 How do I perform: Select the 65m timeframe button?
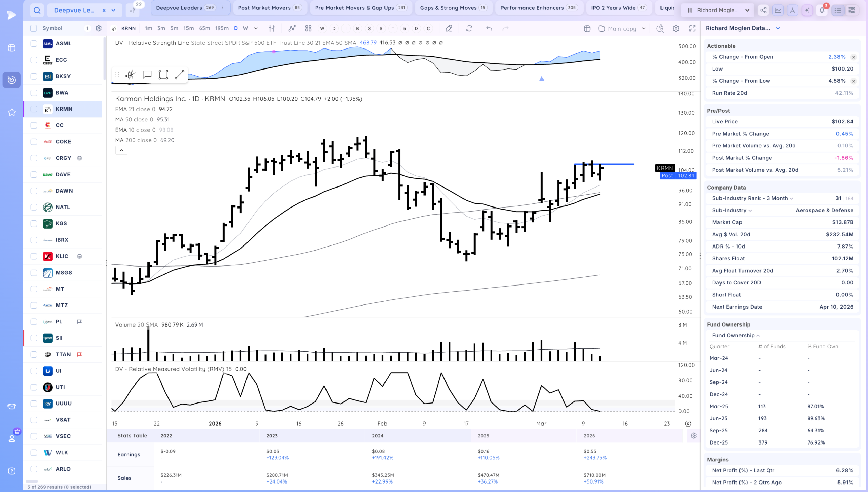coord(204,28)
